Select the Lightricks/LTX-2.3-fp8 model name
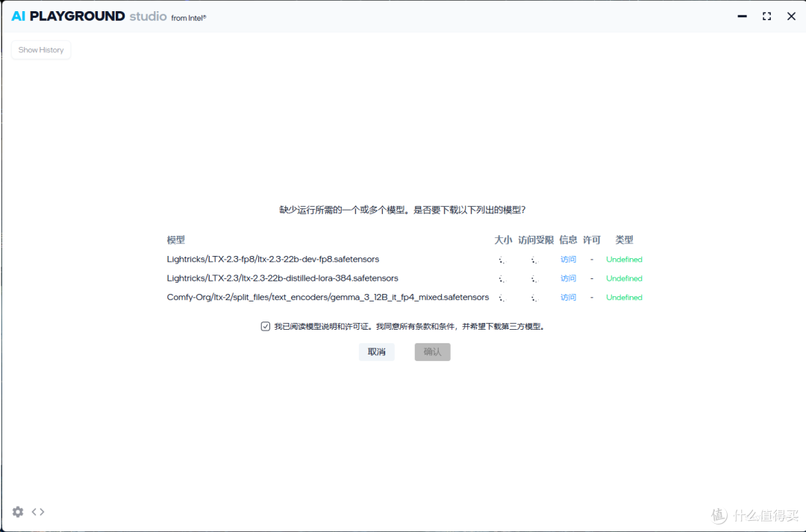 click(273, 260)
